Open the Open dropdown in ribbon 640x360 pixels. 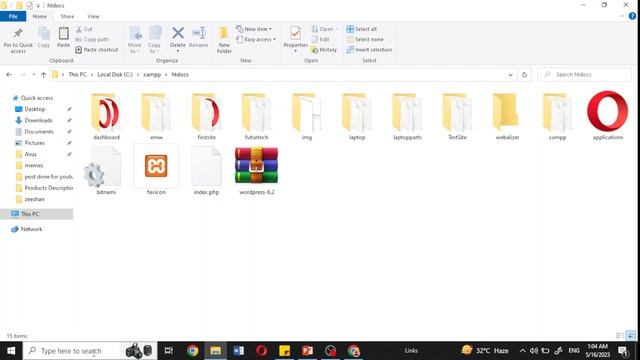click(x=325, y=29)
